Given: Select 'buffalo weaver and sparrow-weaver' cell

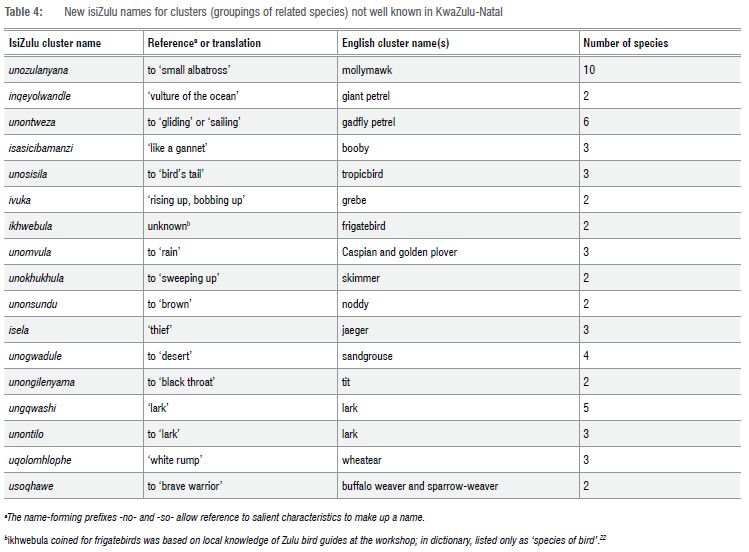Looking at the screenshot, I should tap(420, 486).
